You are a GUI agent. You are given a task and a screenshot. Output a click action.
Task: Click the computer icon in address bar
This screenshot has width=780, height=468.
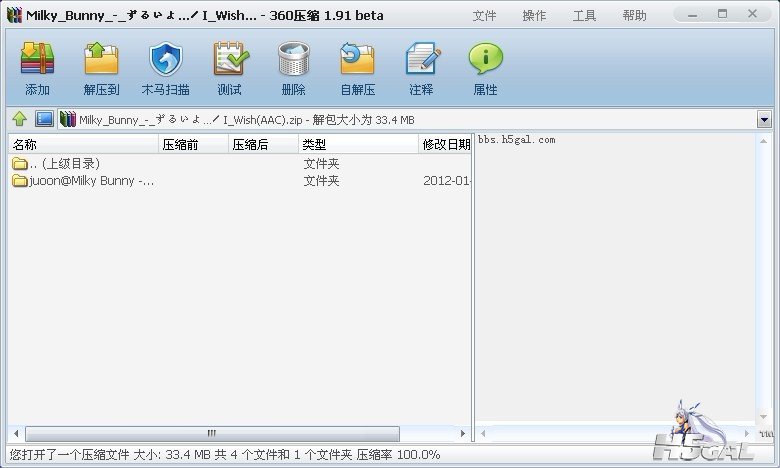tap(44, 119)
